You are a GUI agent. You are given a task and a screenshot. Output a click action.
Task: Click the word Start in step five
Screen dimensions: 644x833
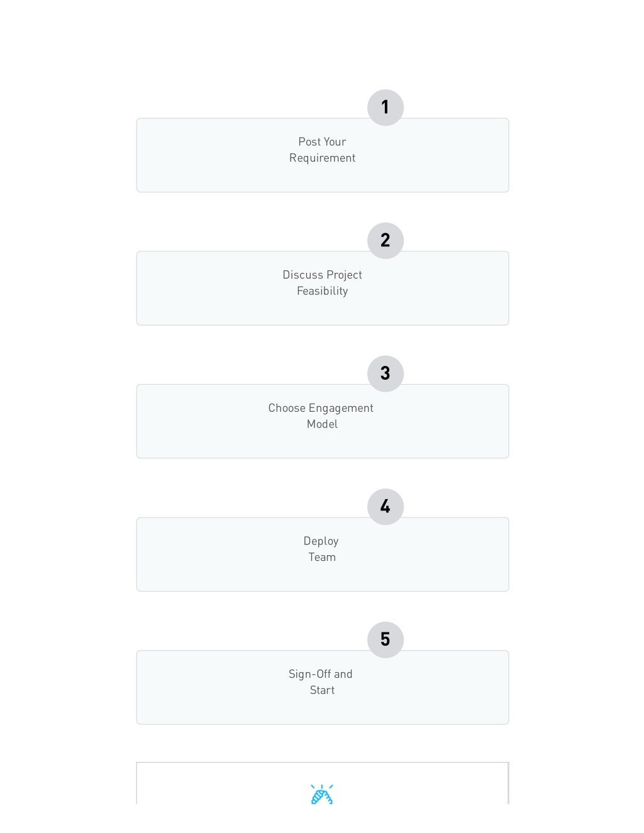pos(323,690)
